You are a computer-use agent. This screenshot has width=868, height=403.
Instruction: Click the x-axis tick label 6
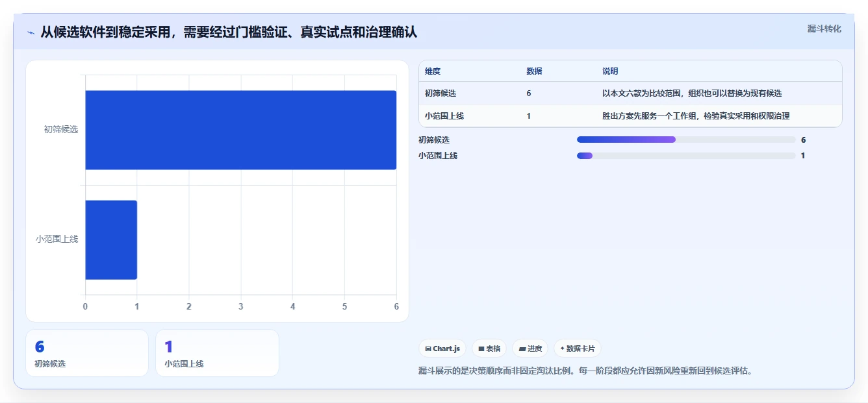click(396, 306)
